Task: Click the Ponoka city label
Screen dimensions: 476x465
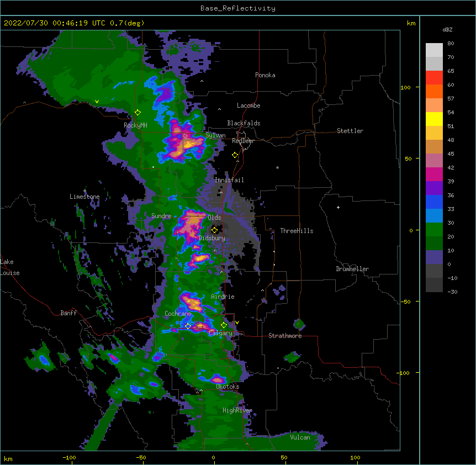Action: 265,75
